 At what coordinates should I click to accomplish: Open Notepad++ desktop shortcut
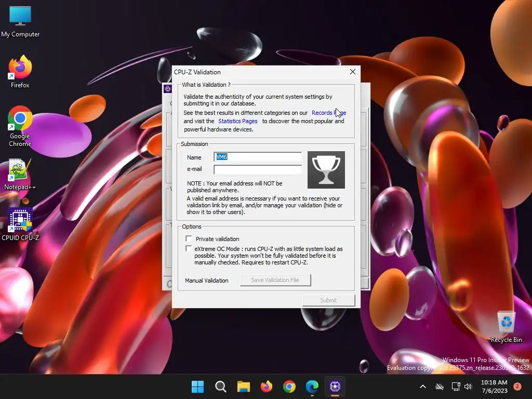tap(20, 175)
